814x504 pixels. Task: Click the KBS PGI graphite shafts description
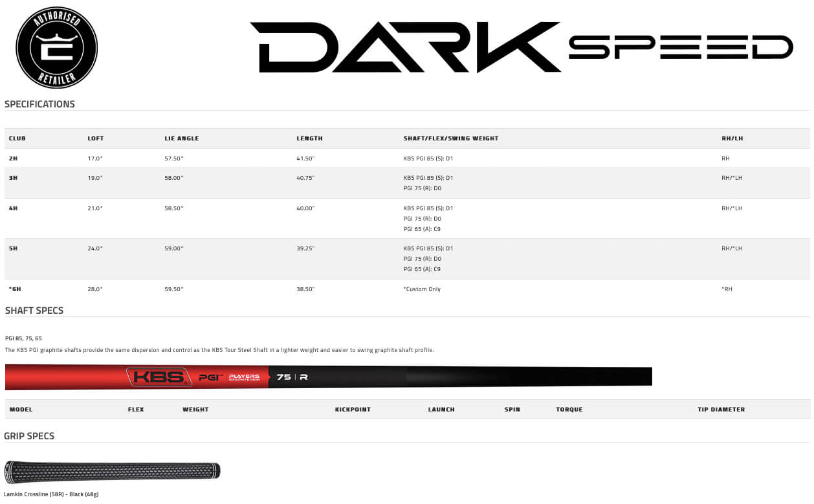219,350
